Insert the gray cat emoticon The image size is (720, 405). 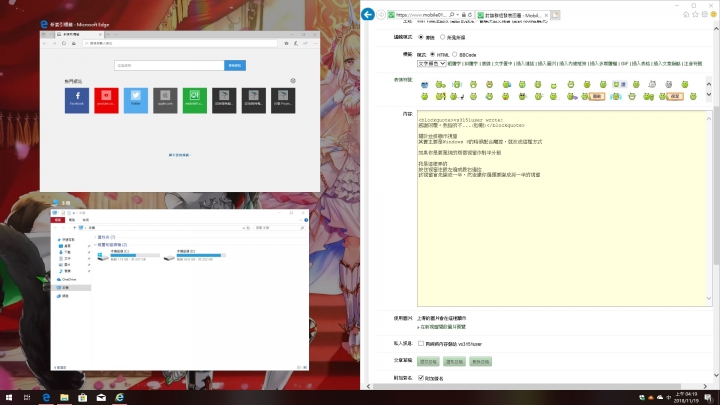(669, 84)
